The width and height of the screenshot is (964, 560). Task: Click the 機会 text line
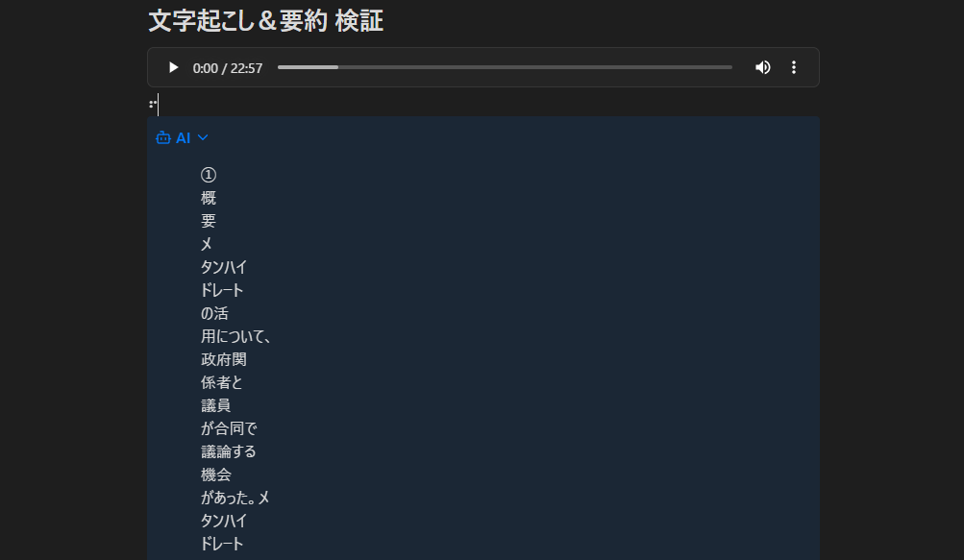click(x=216, y=475)
